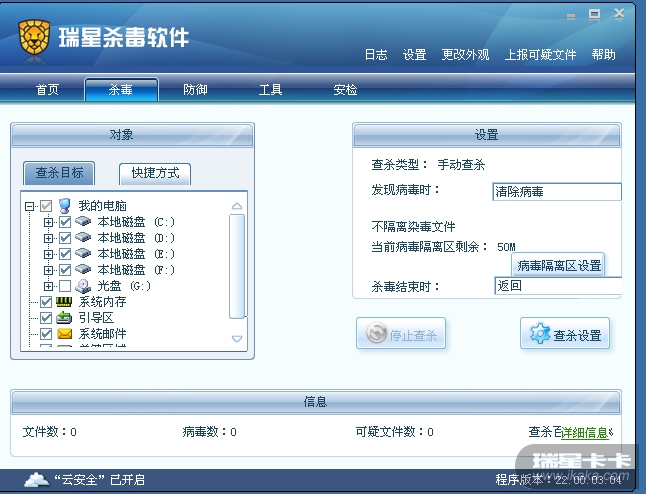Select the 引导区 tree row label
This screenshot has height=494, width=646.
[x=96, y=318]
